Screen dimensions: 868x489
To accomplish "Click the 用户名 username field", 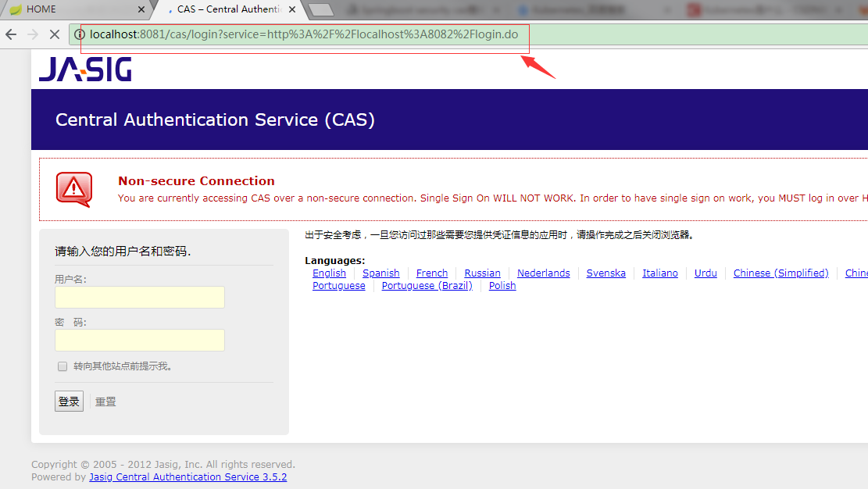I will tap(140, 298).
